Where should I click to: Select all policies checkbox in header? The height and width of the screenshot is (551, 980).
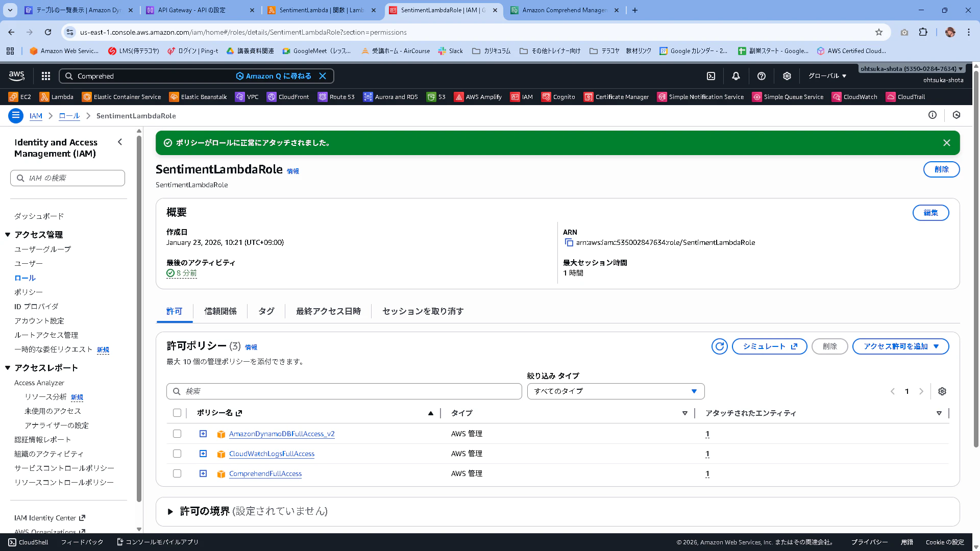[177, 413]
